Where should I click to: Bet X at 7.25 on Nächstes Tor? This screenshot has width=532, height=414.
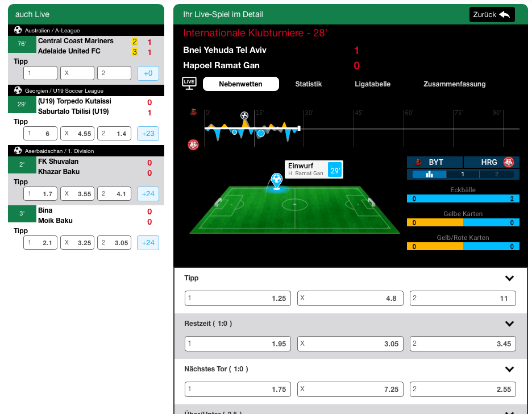[350, 389]
